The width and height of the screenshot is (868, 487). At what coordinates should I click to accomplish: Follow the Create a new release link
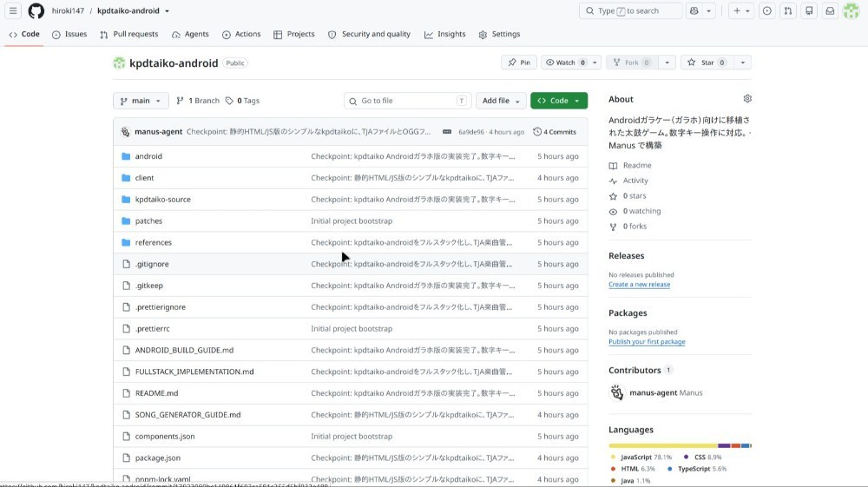point(639,285)
